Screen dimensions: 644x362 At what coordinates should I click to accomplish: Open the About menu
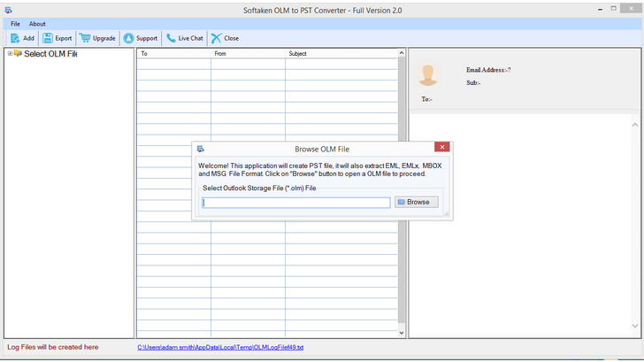(37, 24)
